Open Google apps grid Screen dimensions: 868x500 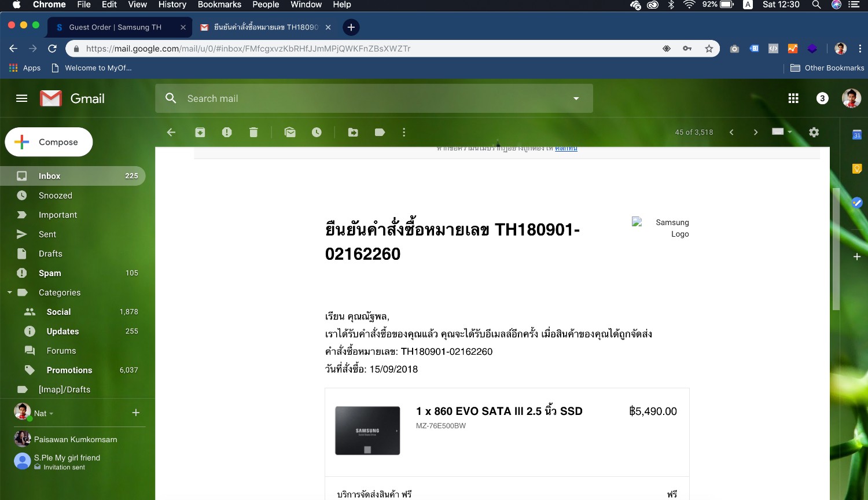[793, 98]
